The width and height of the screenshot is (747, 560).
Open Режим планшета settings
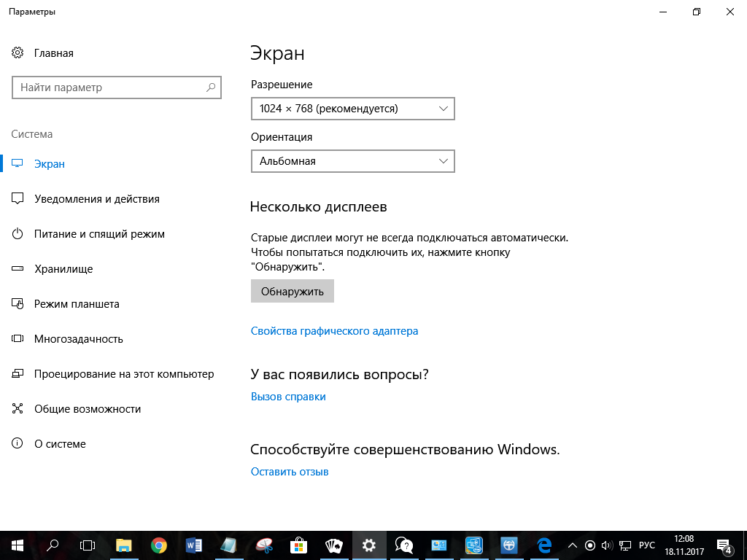click(x=77, y=304)
